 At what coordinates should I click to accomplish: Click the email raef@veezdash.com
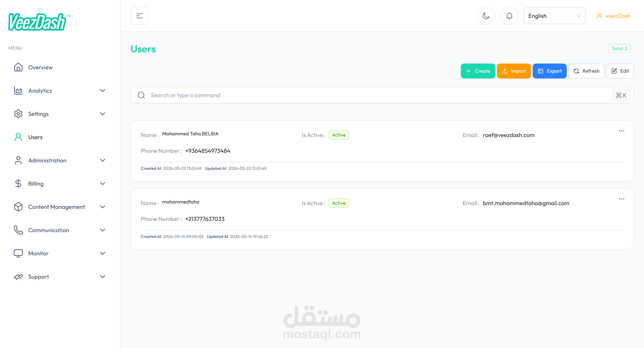(x=509, y=135)
